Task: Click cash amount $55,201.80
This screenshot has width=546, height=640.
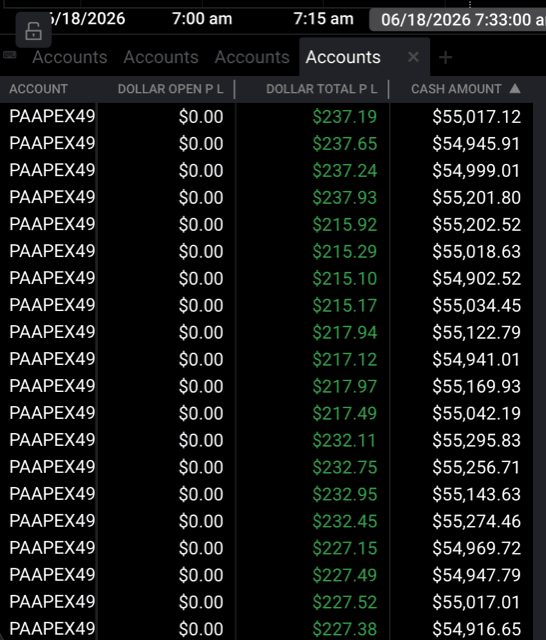Action: click(x=477, y=198)
